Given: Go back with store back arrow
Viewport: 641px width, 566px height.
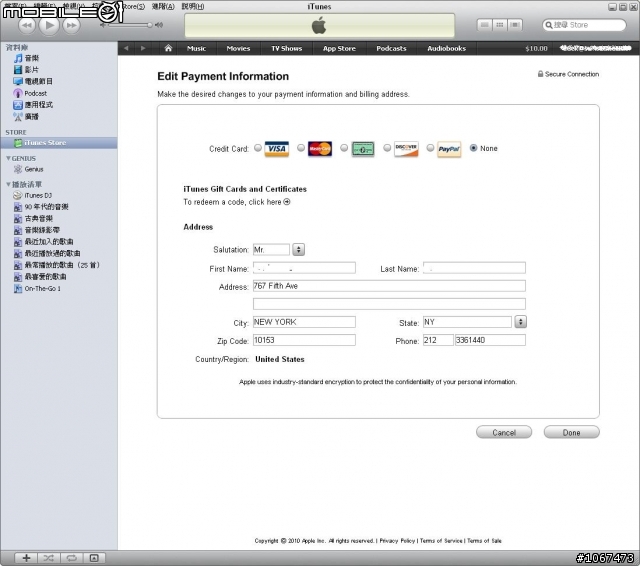Looking at the screenshot, I should pyautogui.click(x=126, y=48).
